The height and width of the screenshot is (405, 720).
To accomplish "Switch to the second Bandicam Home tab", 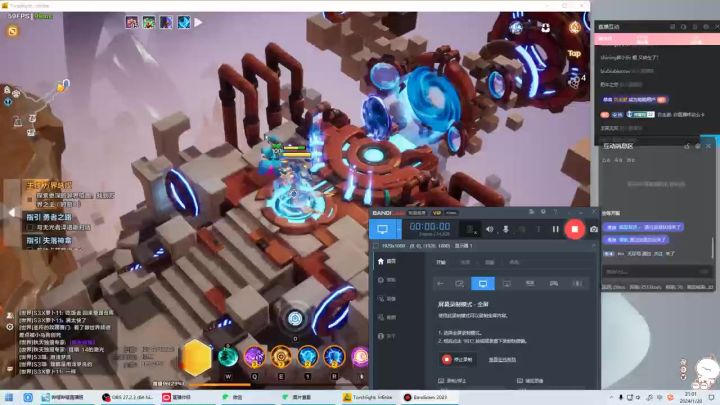I will pyautogui.click(x=465, y=262).
